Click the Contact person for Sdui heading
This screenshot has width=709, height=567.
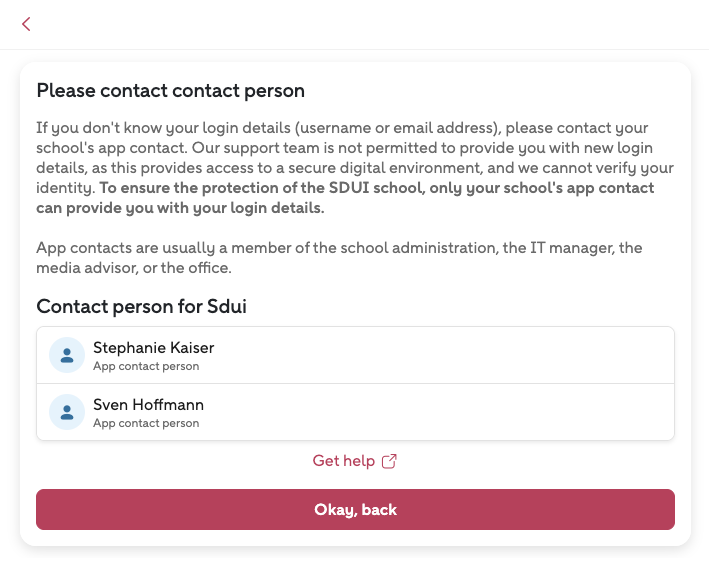pos(141,306)
